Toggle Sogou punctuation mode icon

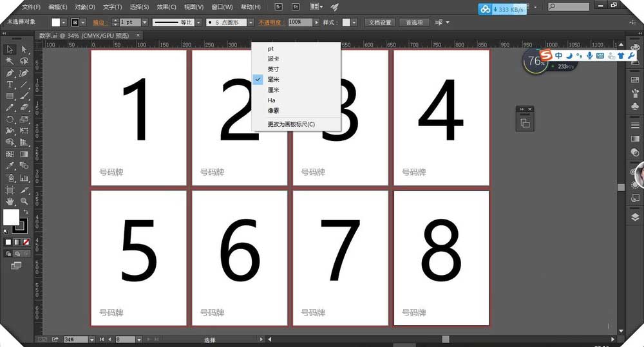pos(579,55)
